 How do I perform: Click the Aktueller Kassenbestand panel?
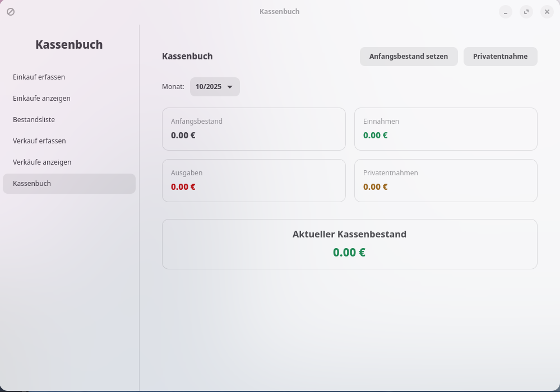(349, 244)
